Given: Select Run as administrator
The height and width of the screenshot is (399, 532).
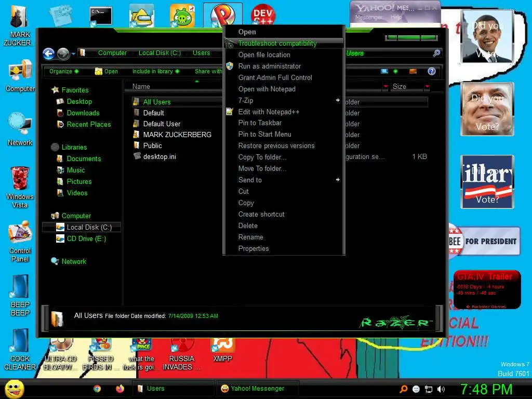Looking at the screenshot, I should 284,66.
